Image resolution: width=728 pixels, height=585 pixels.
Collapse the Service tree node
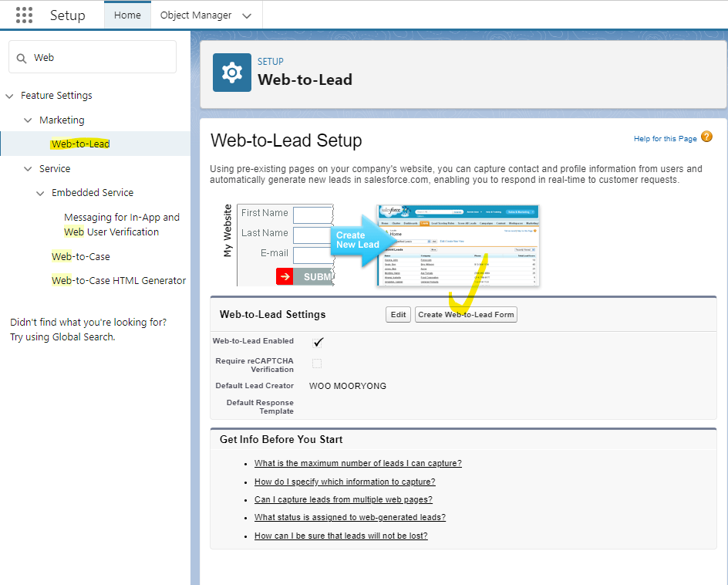pyautogui.click(x=28, y=169)
